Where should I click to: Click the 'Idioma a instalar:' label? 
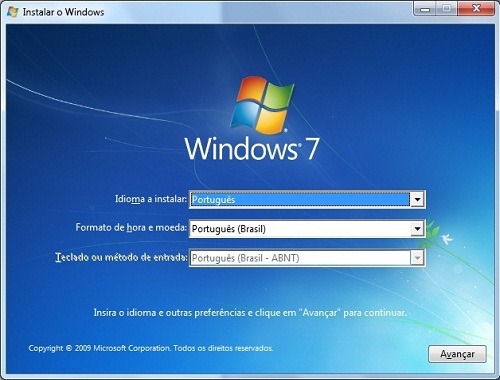151,199
